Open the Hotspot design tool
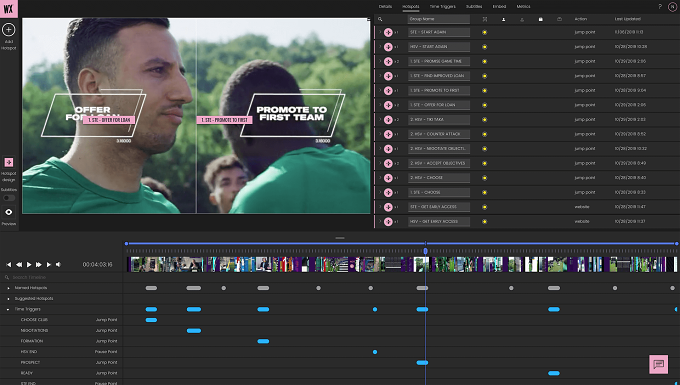 tap(9, 162)
